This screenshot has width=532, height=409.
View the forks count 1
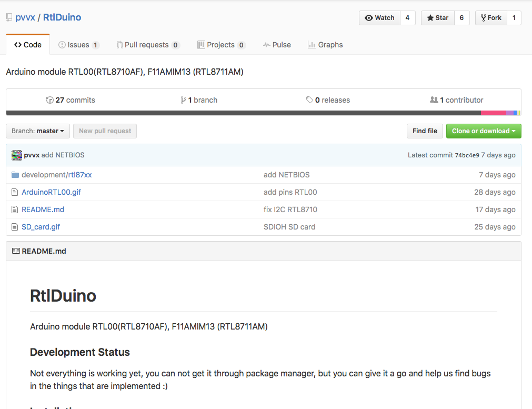(514, 18)
